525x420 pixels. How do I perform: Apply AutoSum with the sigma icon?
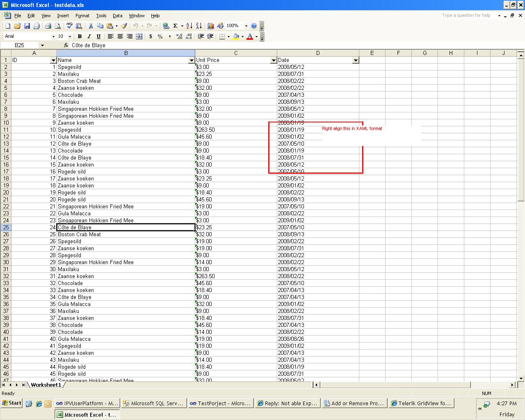pyautogui.click(x=175, y=26)
